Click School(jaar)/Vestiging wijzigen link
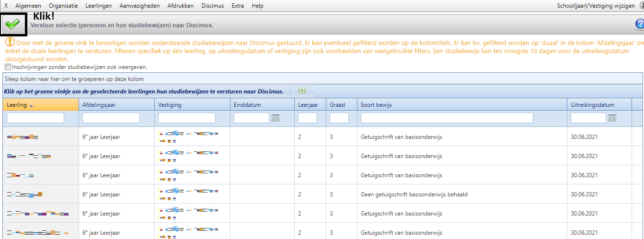Viewport: 644px width, 239px height. 596,6
